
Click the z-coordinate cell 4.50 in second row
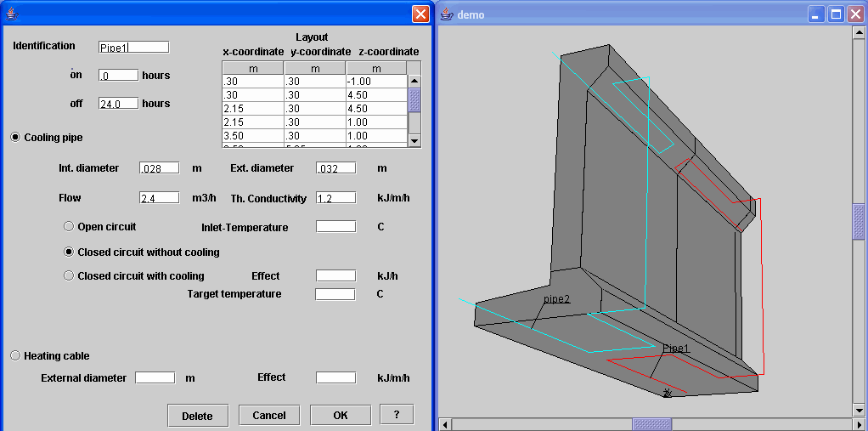(x=376, y=94)
